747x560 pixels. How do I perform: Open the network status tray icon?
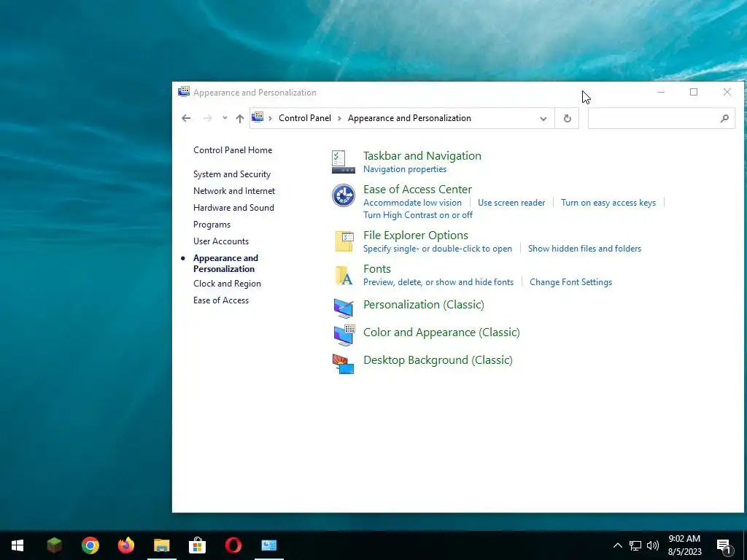635,545
